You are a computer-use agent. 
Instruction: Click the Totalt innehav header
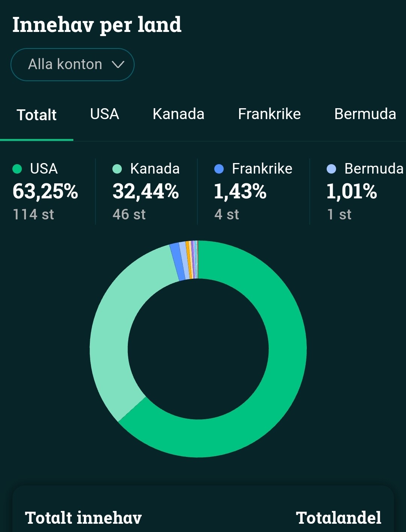83,518
